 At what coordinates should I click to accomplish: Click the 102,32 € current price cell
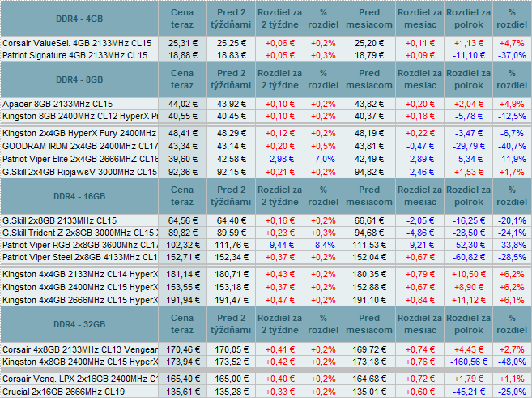[x=182, y=245]
